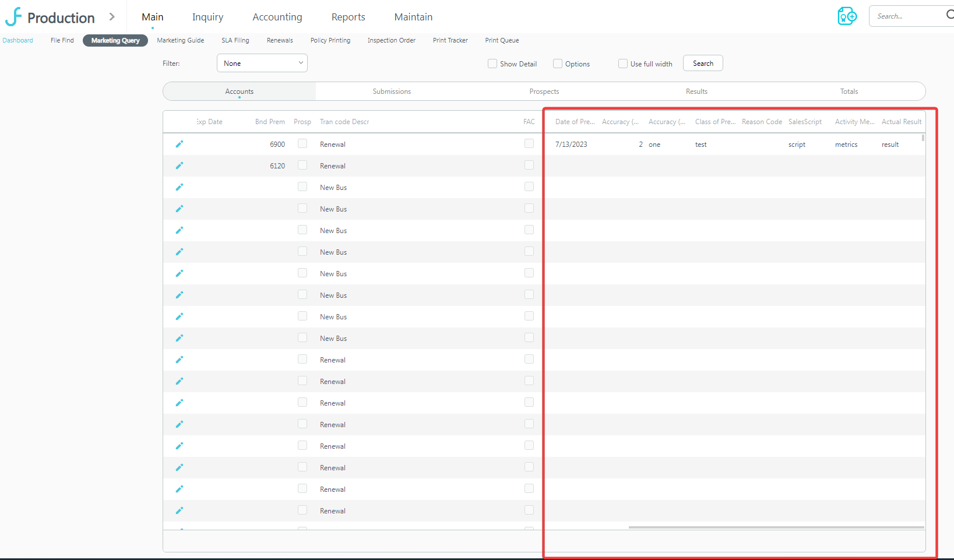The height and width of the screenshot is (560, 954).
Task: Click the horizontal scrollbar under the grid
Action: click(776, 527)
